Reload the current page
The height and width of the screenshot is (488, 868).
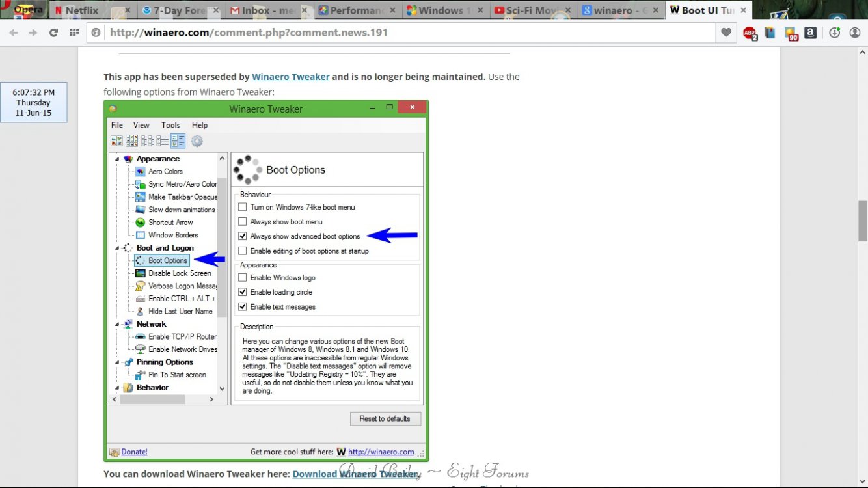(x=54, y=33)
